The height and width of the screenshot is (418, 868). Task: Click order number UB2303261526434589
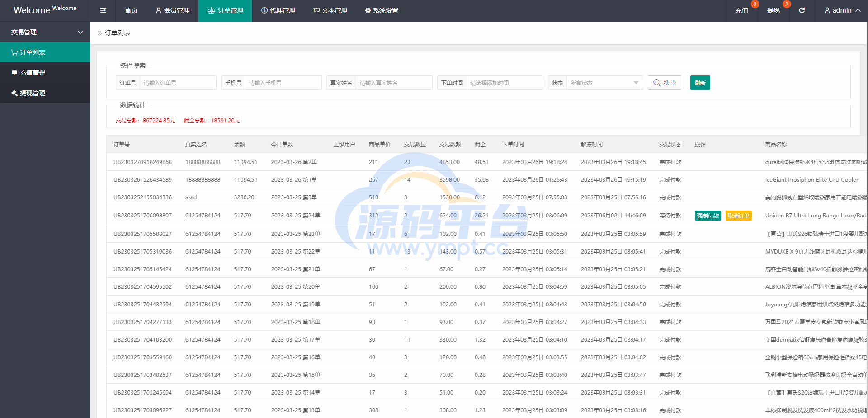point(142,180)
